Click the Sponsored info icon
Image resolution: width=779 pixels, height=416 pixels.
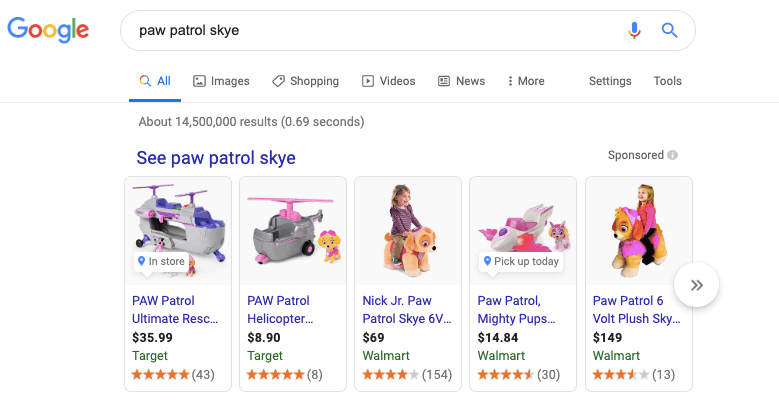[672, 155]
